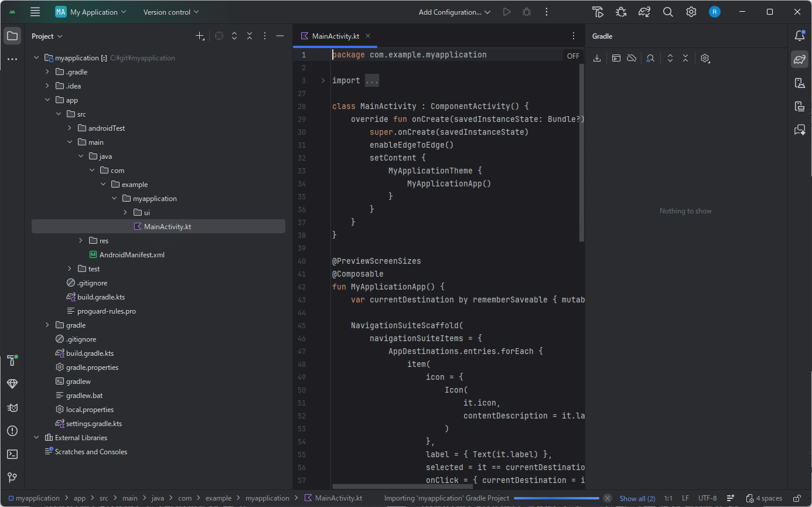The image size is (812, 507).
Task: Click the Show all (2) link
Action: pyautogui.click(x=637, y=498)
